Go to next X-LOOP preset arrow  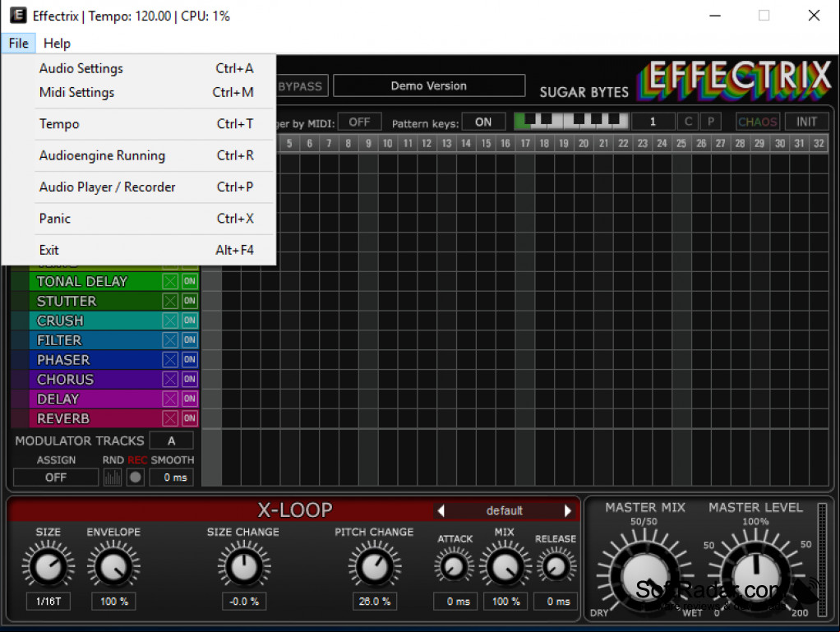(568, 511)
